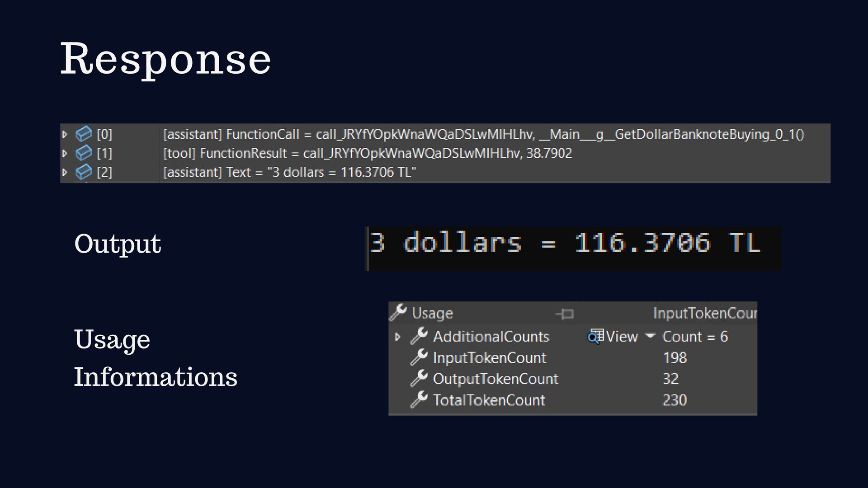Click the TotalTokenCount value 230
Image resolution: width=868 pixels, height=488 pixels.
point(675,400)
